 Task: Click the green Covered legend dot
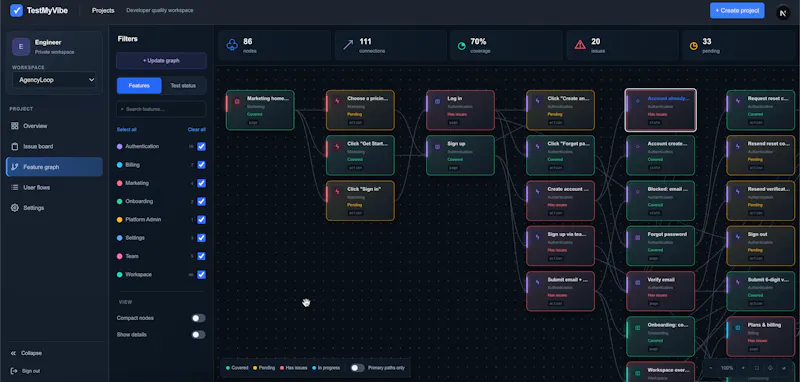click(228, 368)
